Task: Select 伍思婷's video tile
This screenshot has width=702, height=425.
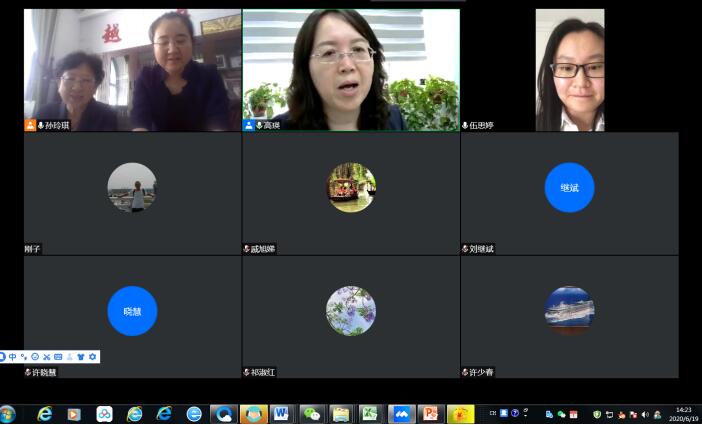Action: coord(569,70)
